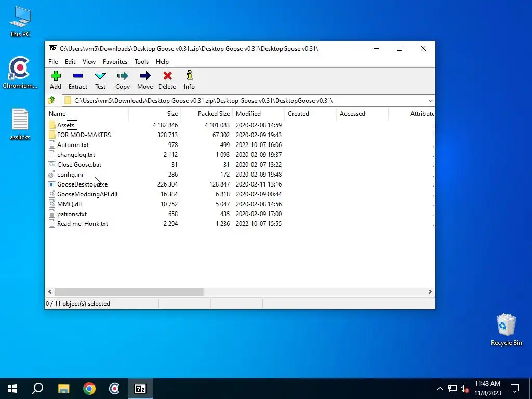Select the FOR MOD-MAKERS folder icon
The image size is (532, 399).
click(51, 135)
